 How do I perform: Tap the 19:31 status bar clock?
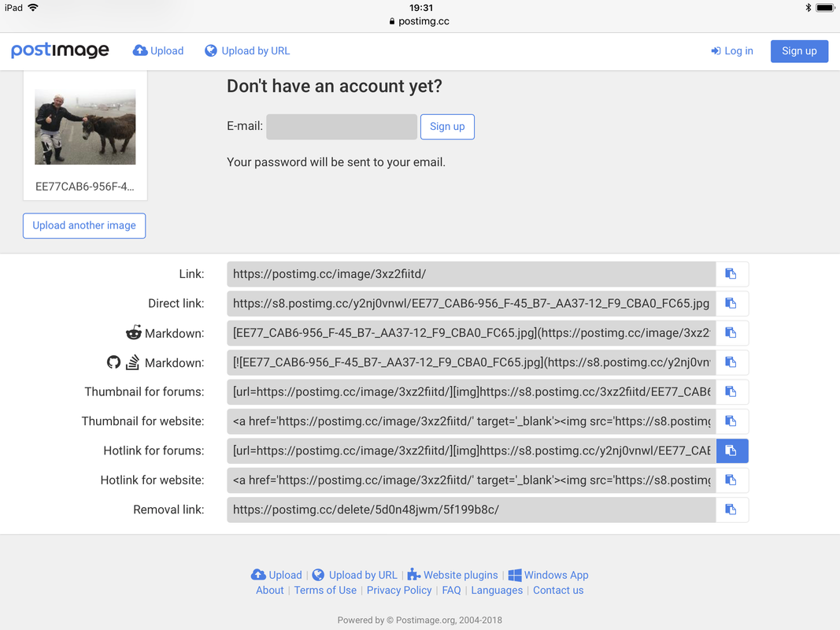pos(421,8)
